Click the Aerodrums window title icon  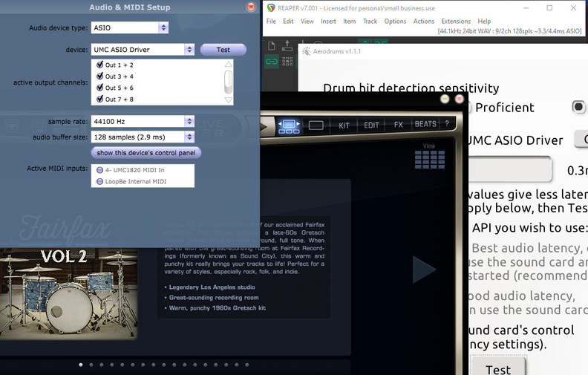click(x=307, y=51)
